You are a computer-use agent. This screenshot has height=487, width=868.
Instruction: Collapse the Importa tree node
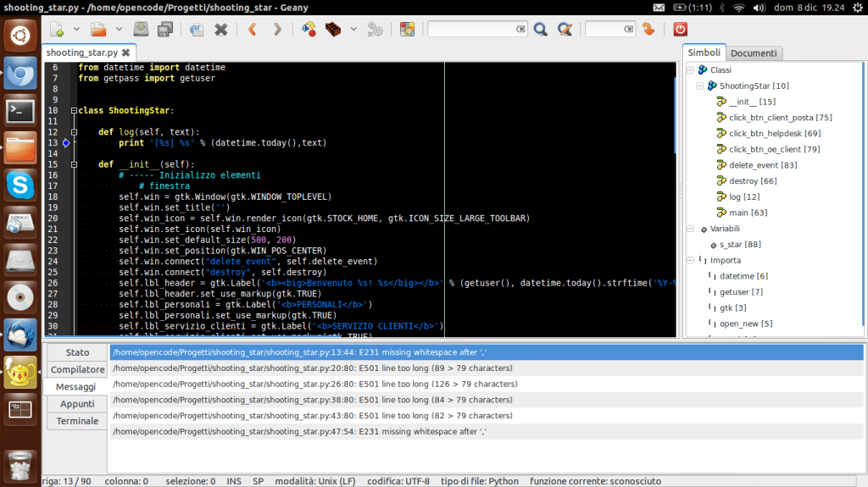(690, 260)
